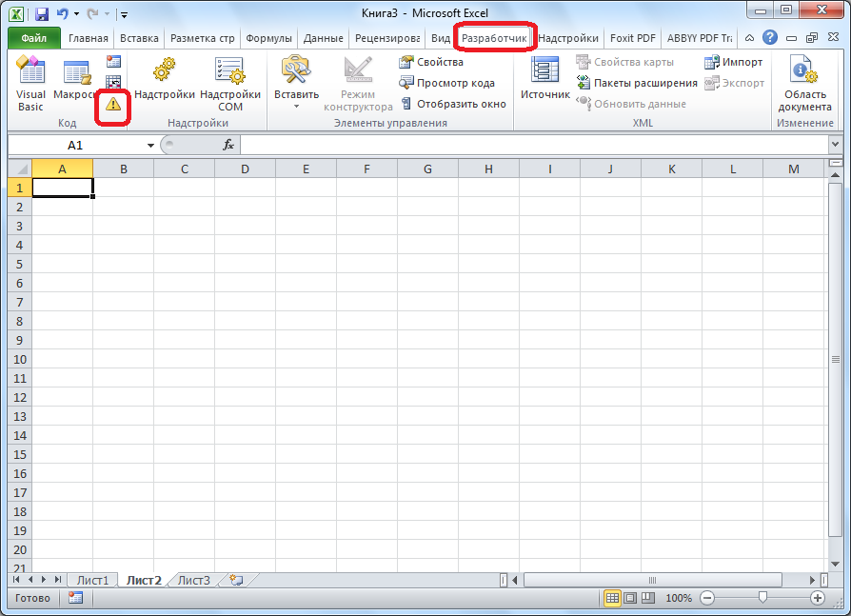Switch to Page Break Preview

pos(648,598)
